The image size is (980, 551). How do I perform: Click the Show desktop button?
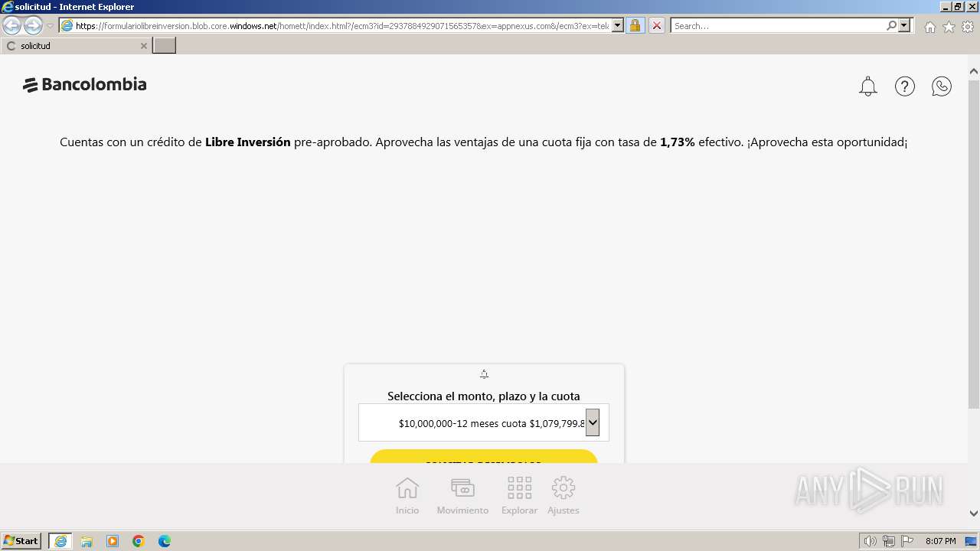tap(971, 541)
